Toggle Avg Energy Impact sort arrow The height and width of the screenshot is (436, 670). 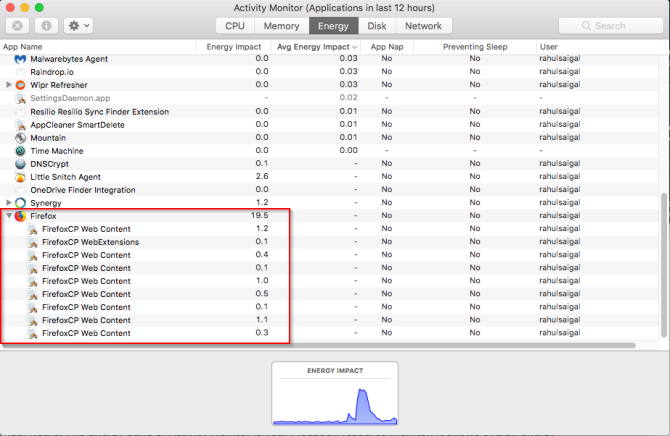tap(354, 47)
